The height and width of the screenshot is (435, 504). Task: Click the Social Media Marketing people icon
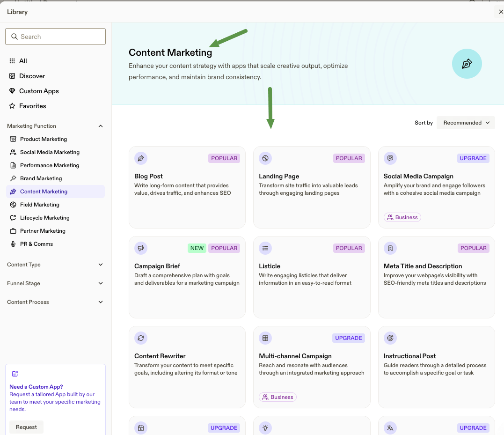(x=13, y=152)
